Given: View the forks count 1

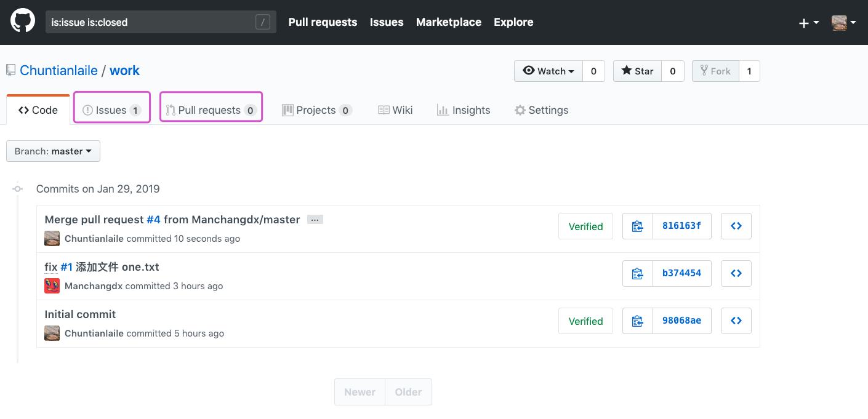Looking at the screenshot, I should click(749, 71).
